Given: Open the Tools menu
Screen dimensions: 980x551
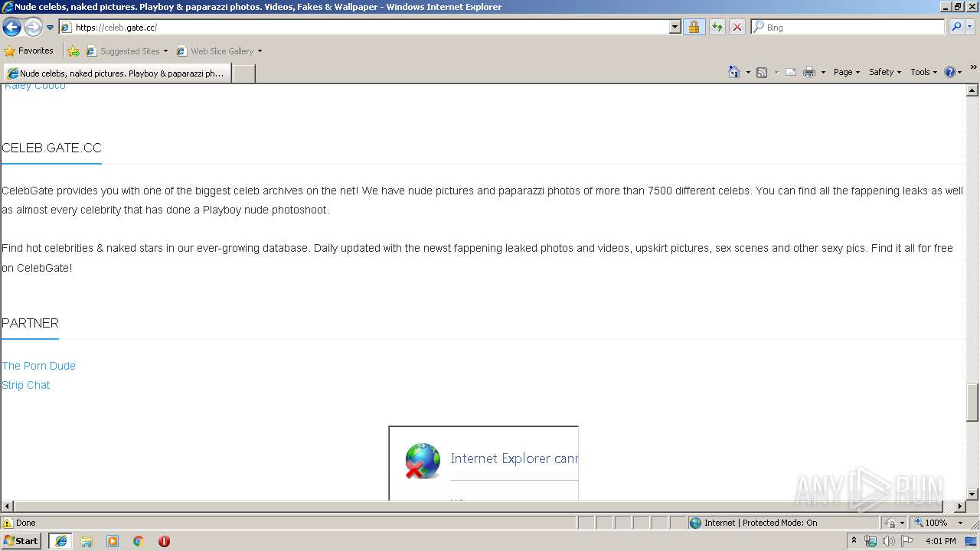Looking at the screenshot, I should (x=923, y=72).
